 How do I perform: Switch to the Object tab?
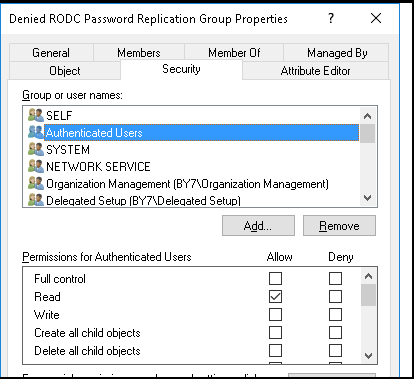tap(65, 71)
